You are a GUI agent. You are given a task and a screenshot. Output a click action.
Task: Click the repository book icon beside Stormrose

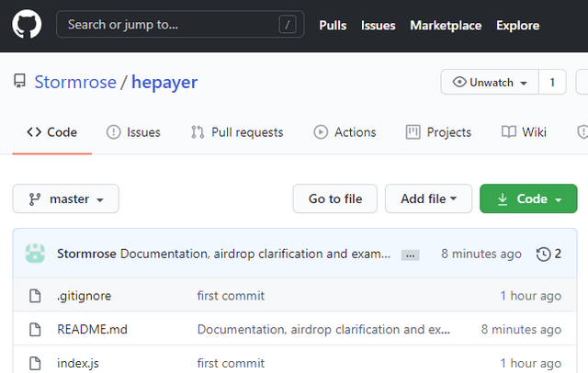coord(19,83)
